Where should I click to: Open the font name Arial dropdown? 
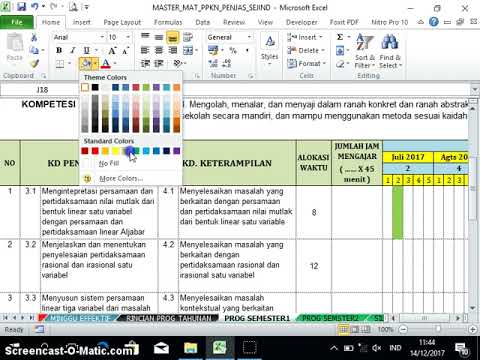tap(102, 37)
